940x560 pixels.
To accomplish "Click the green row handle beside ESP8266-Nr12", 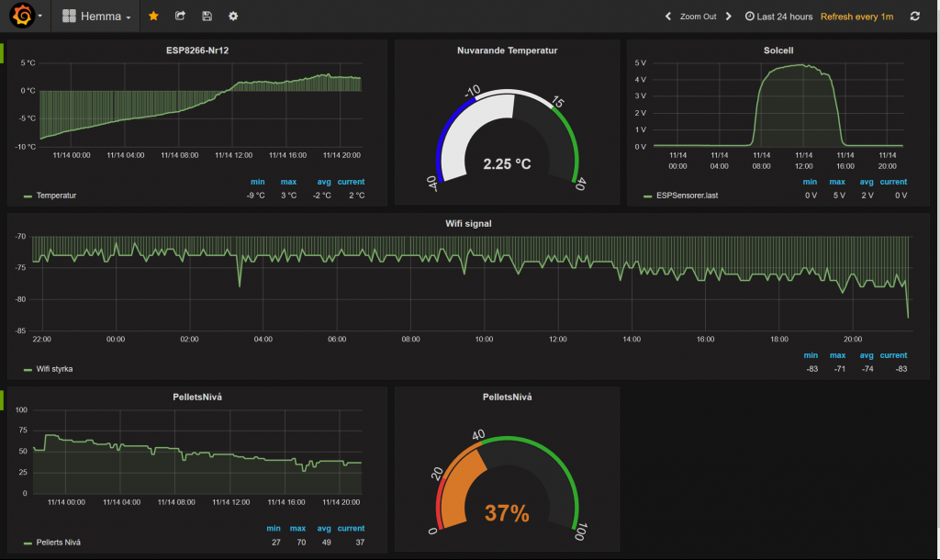I will pos(2,52).
